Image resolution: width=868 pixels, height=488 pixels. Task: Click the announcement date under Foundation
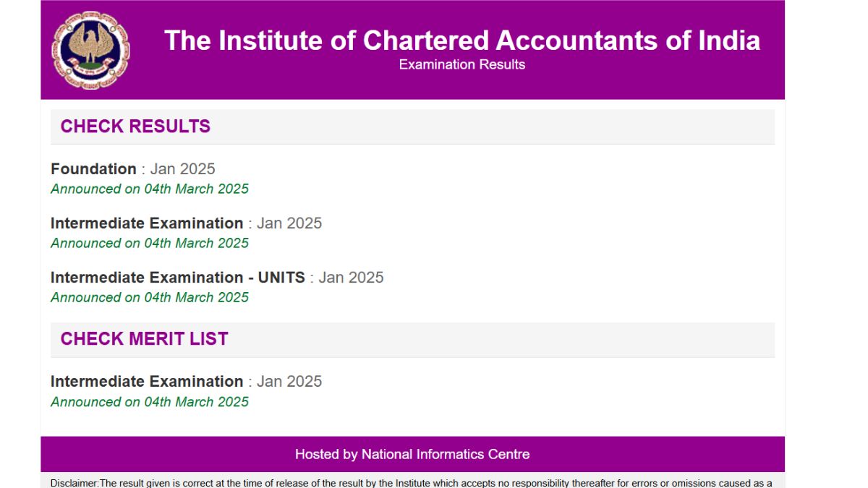[149, 189]
